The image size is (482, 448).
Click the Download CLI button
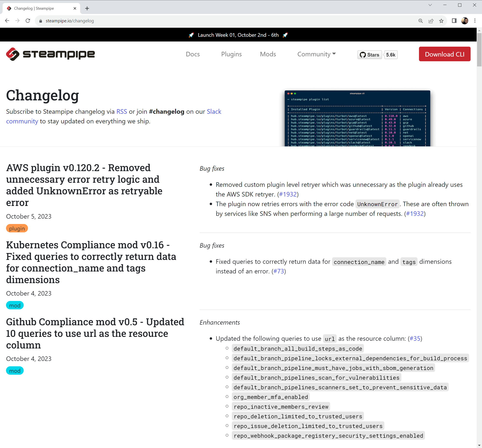(x=445, y=54)
